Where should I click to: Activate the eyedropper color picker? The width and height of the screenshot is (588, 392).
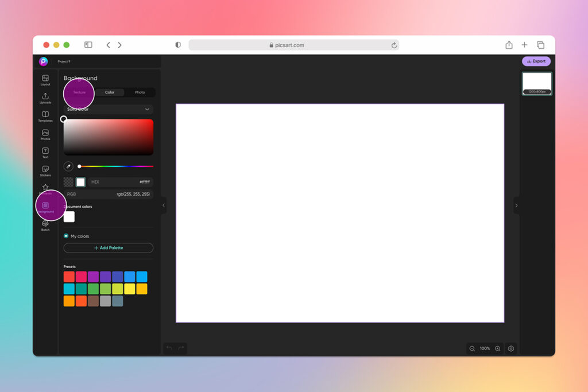68,166
